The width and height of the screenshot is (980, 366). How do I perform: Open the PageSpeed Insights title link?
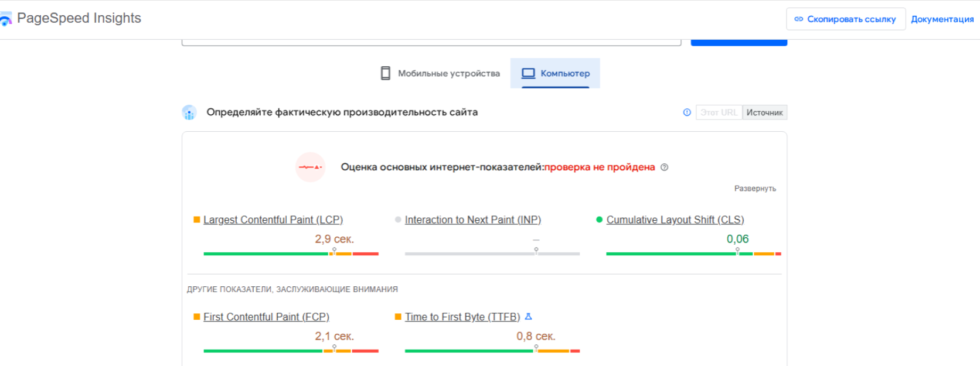pos(79,18)
